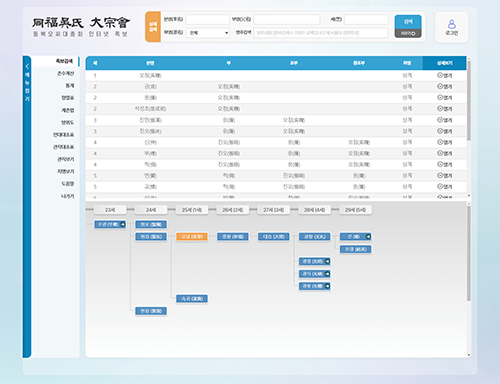Click arrow on second 28세 tree node
The height and width of the screenshot is (384, 500).
click(x=327, y=261)
